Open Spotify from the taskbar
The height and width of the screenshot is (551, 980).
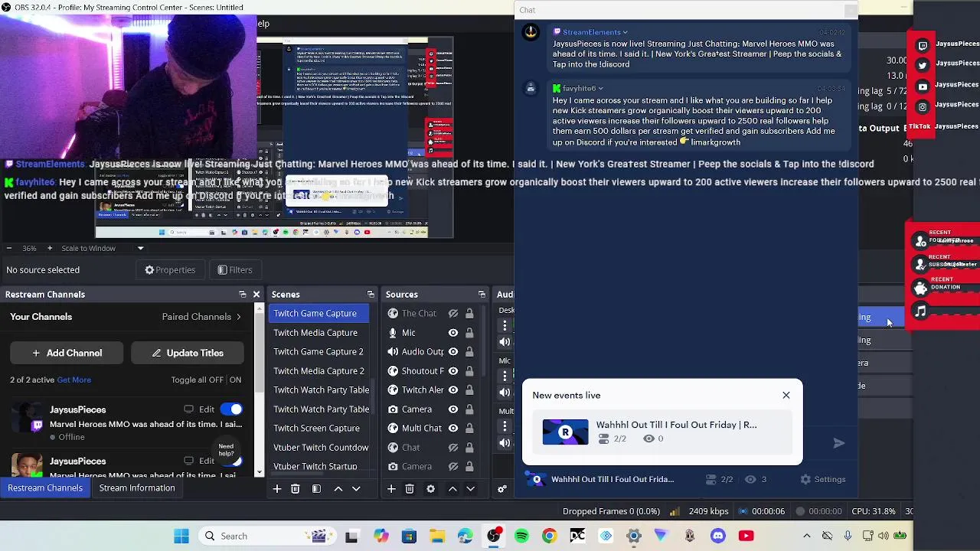(521, 536)
